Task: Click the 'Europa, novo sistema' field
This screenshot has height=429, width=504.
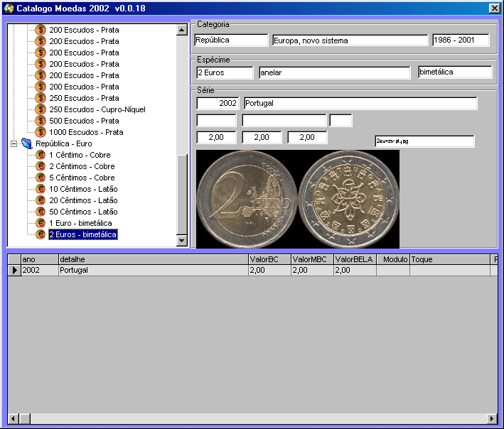Action: (x=350, y=40)
